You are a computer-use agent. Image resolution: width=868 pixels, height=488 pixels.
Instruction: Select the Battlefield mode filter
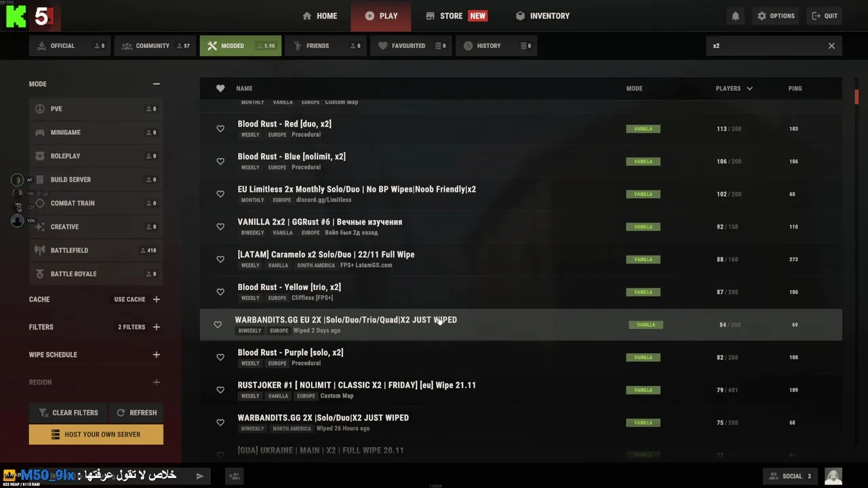(96, 250)
